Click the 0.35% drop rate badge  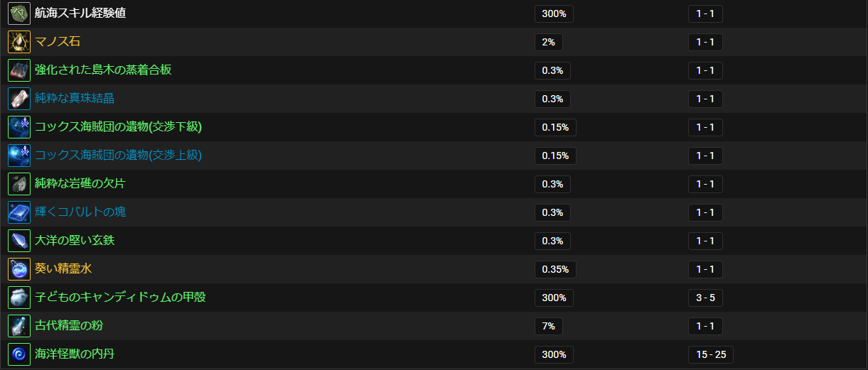[x=555, y=269]
